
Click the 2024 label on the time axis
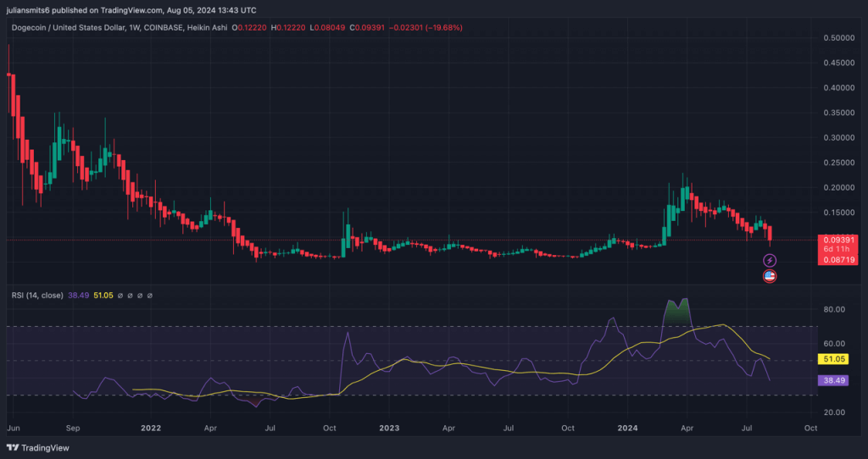click(628, 429)
